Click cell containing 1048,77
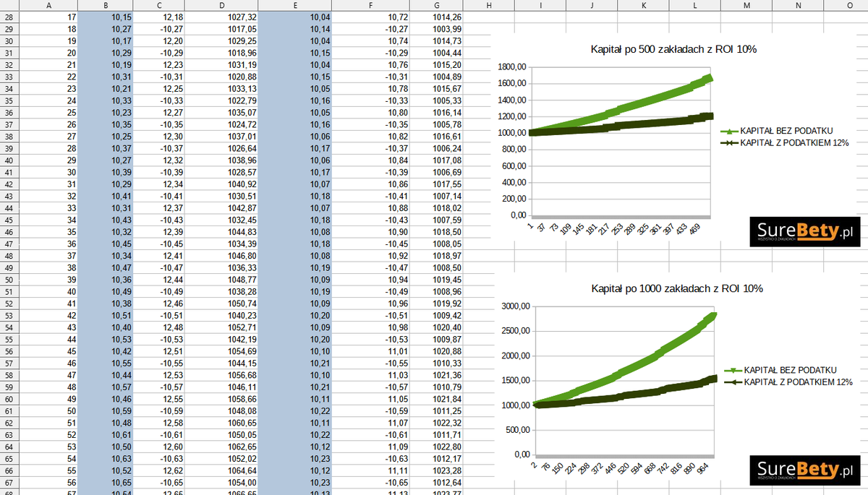The image size is (868, 495). (x=221, y=280)
